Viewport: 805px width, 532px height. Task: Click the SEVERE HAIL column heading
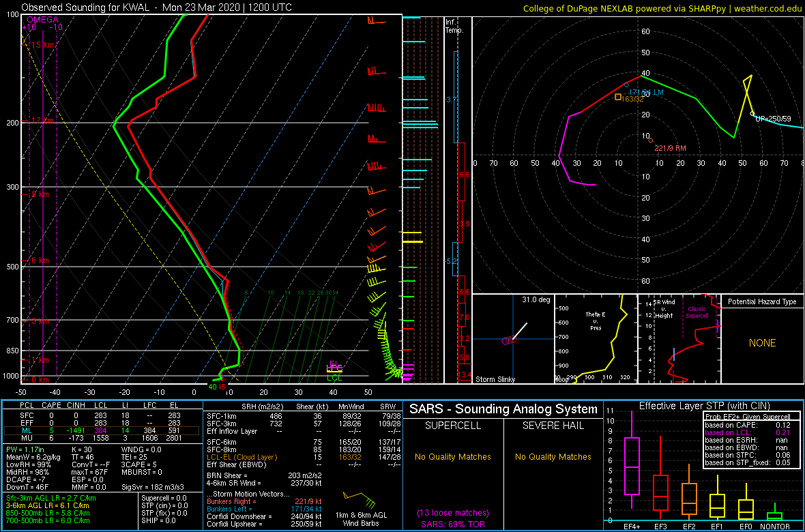[x=553, y=425]
